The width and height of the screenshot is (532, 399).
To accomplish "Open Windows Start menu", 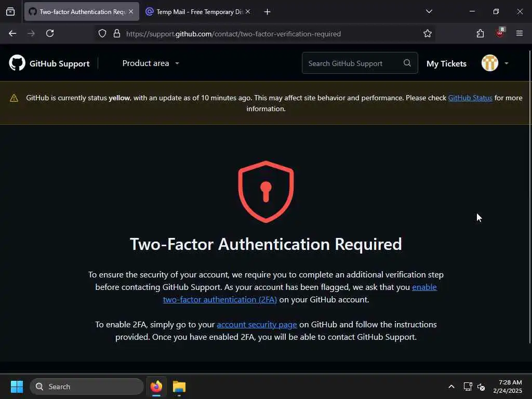I will (x=17, y=387).
